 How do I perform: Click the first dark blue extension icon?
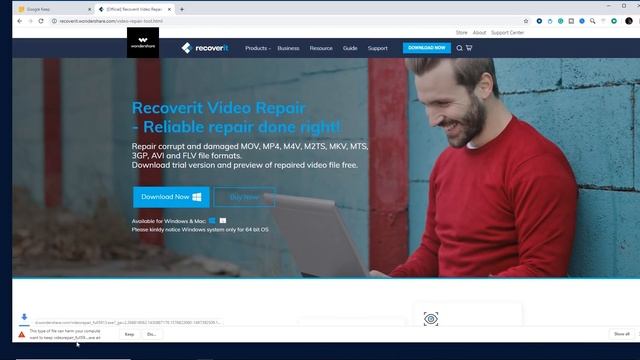point(539,21)
